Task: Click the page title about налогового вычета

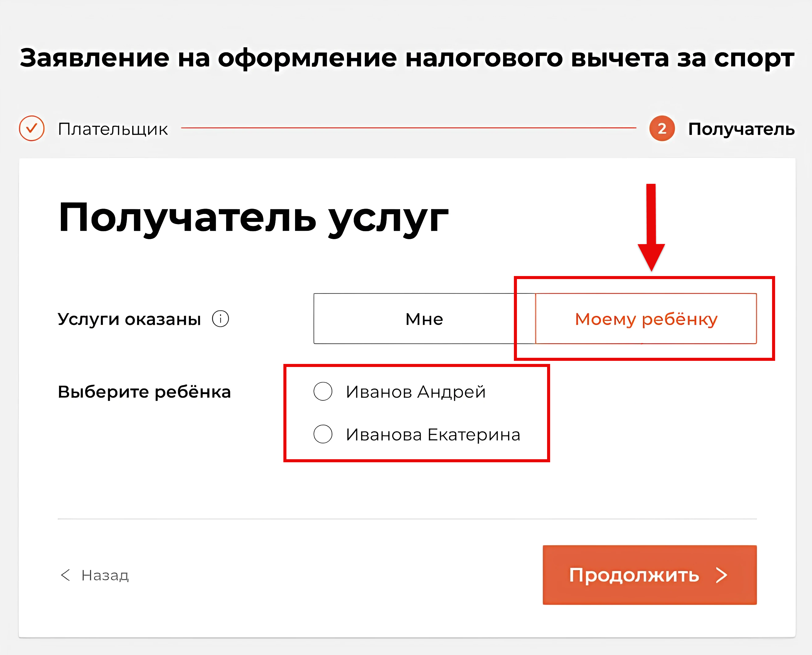Action: 407,58
